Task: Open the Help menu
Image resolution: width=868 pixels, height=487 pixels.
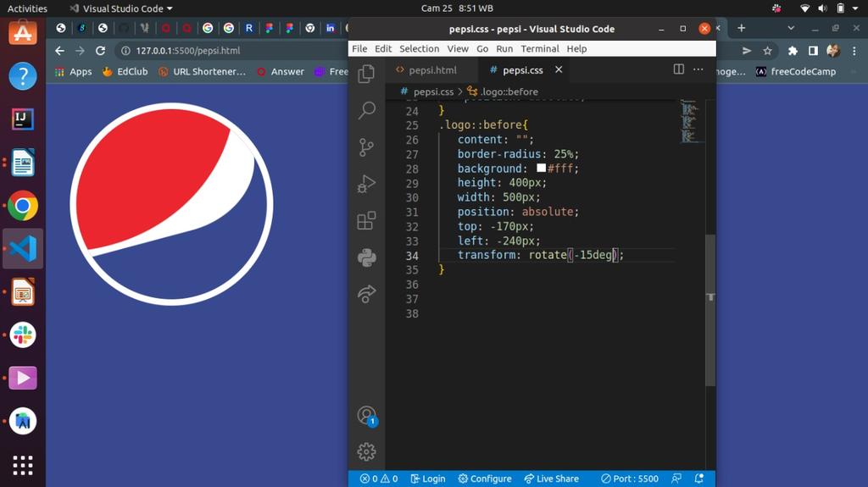Action: pyautogui.click(x=576, y=49)
